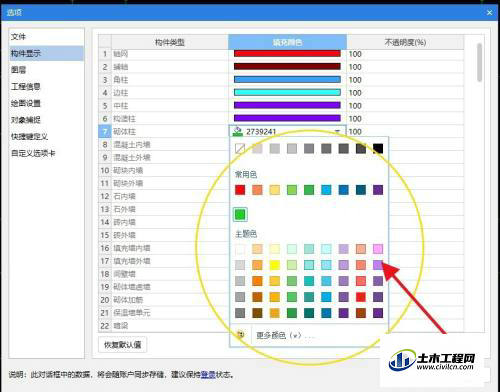Pick the pink swatch in first 主题色 row
The height and width of the screenshot is (392, 500).
click(378, 249)
